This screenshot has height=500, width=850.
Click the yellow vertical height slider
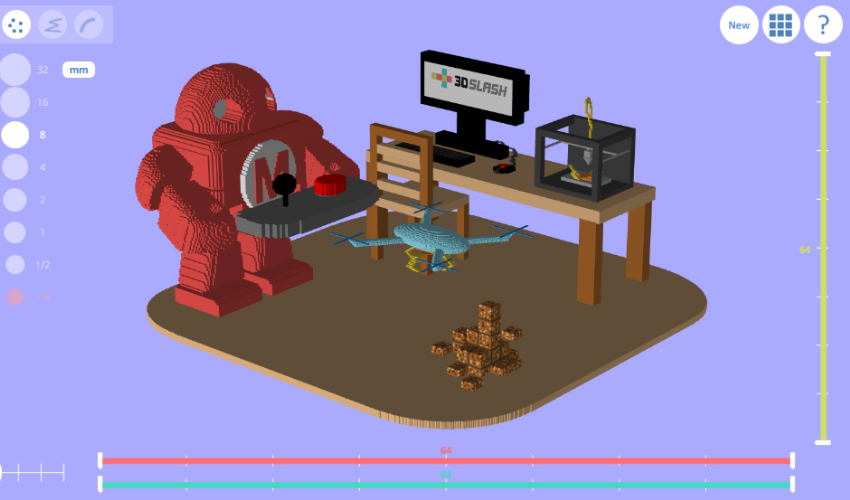pyautogui.click(x=823, y=248)
